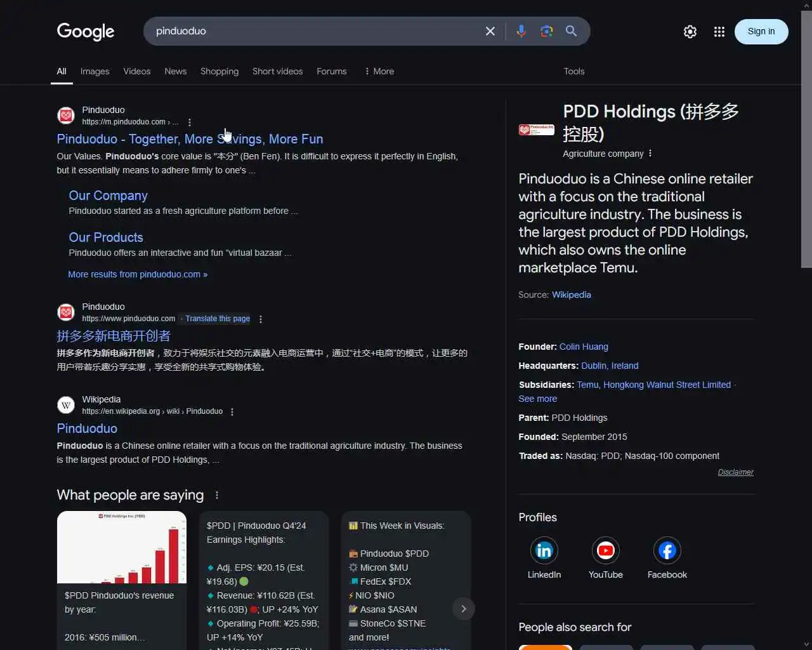Click the Disclaimer link

click(736, 472)
